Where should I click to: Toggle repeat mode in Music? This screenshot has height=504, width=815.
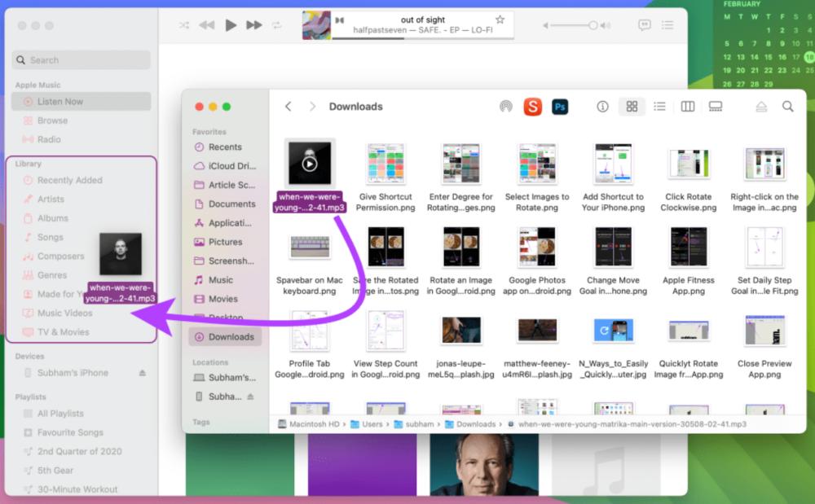pyautogui.click(x=277, y=25)
